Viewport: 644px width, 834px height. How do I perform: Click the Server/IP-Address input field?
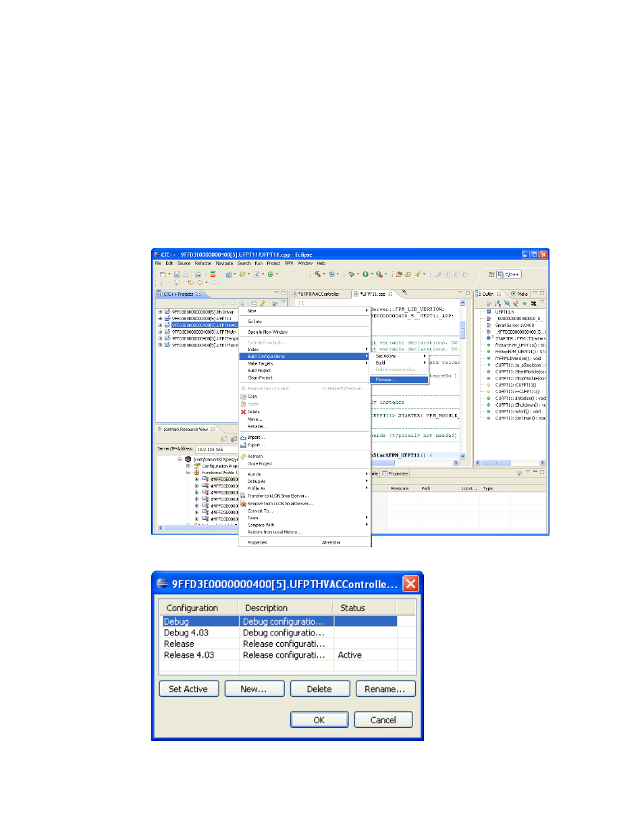217,449
